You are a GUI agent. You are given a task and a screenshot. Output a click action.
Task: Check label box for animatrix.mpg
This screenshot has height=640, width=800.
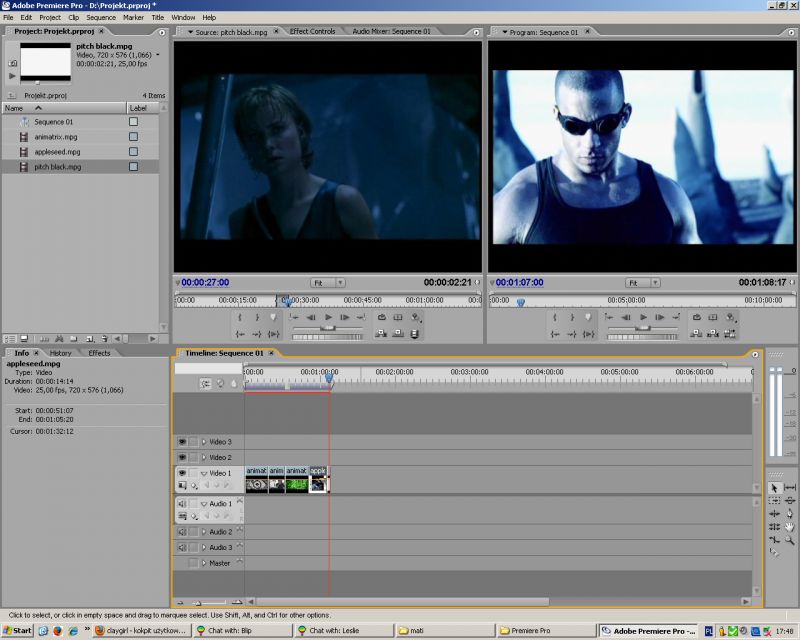(134, 137)
